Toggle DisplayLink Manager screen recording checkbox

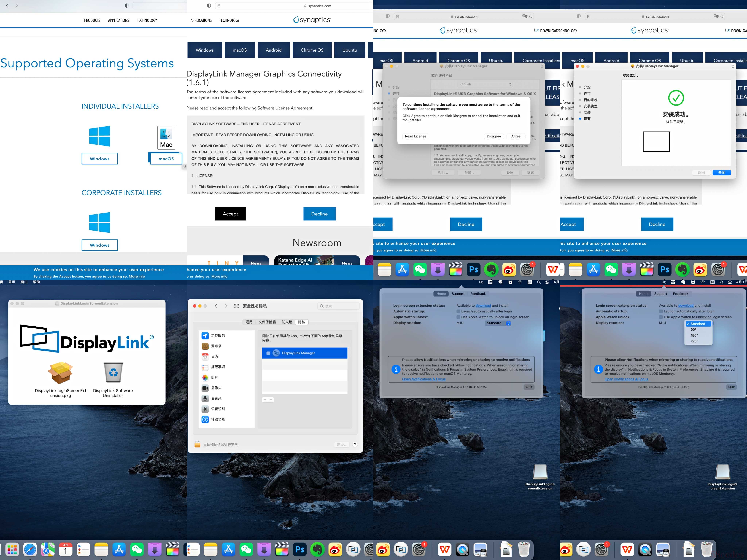click(268, 353)
